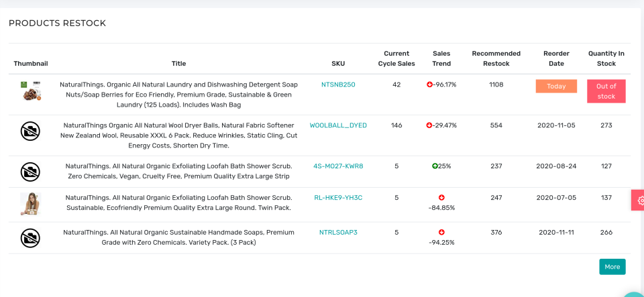The height and width of the screenshot is (297, 644).
Task: Click the orange Today reorder badge
Action: click(556, 86)
